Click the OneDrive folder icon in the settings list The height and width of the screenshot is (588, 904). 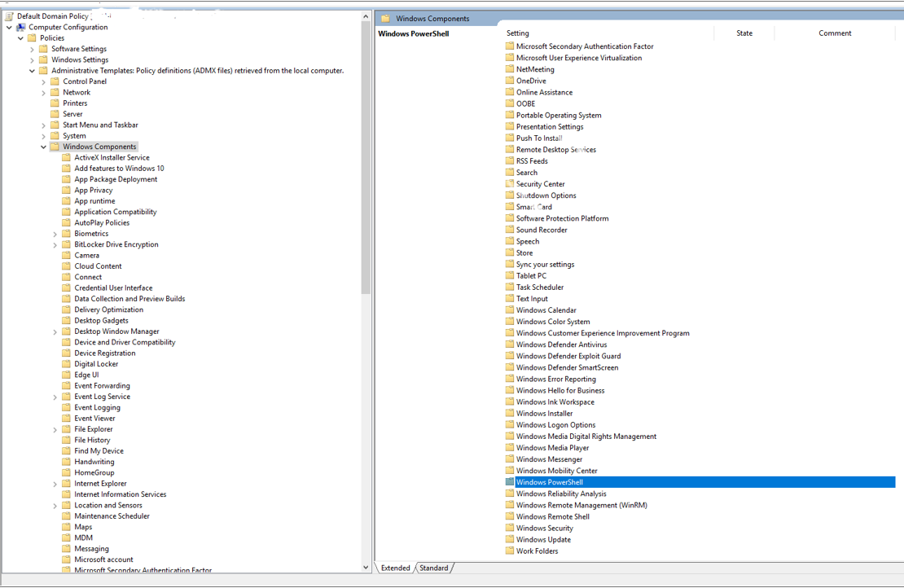click(510, 81)
